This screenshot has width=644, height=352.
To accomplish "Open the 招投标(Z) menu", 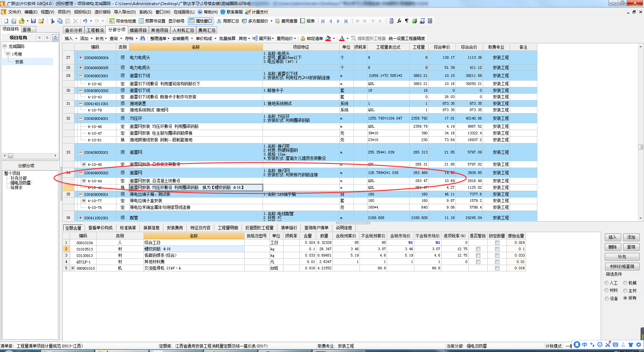I will (x=82, y=12).
